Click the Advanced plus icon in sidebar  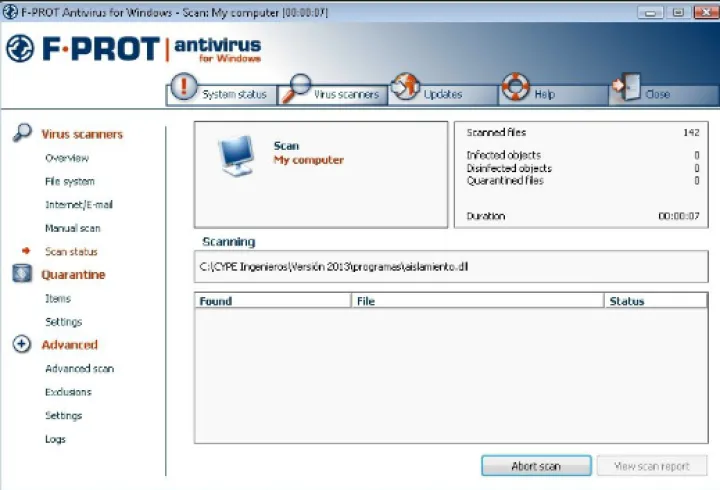tap(22, 345)
